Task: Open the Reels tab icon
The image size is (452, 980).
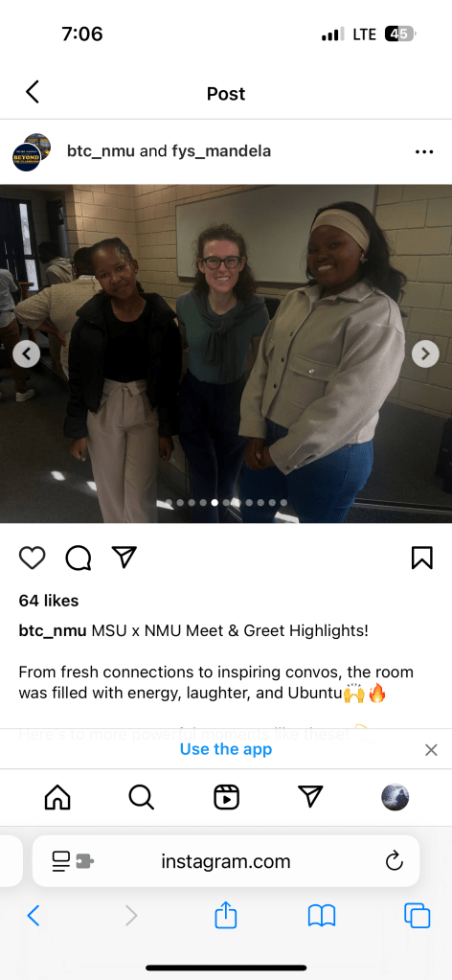Action: pyautogui.click(x=226, y=797)
